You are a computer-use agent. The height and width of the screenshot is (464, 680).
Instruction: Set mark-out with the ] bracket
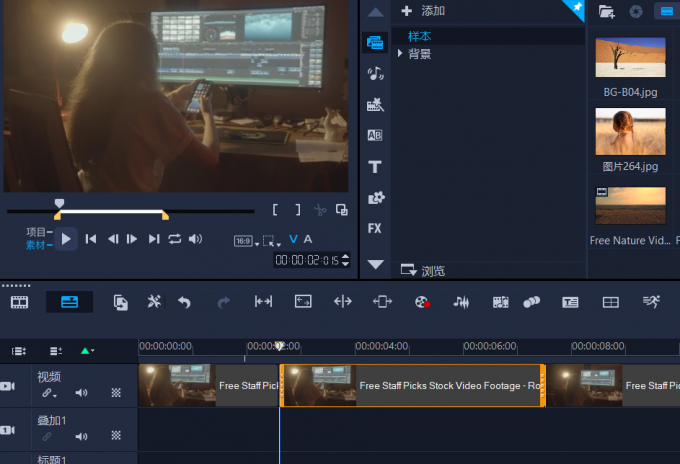tap(298, 210)
